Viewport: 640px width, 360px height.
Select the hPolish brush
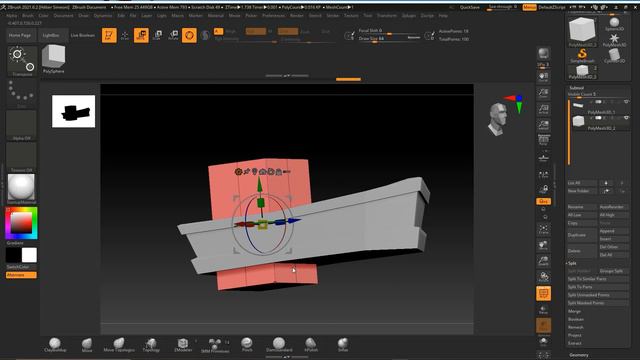point(311,345)
